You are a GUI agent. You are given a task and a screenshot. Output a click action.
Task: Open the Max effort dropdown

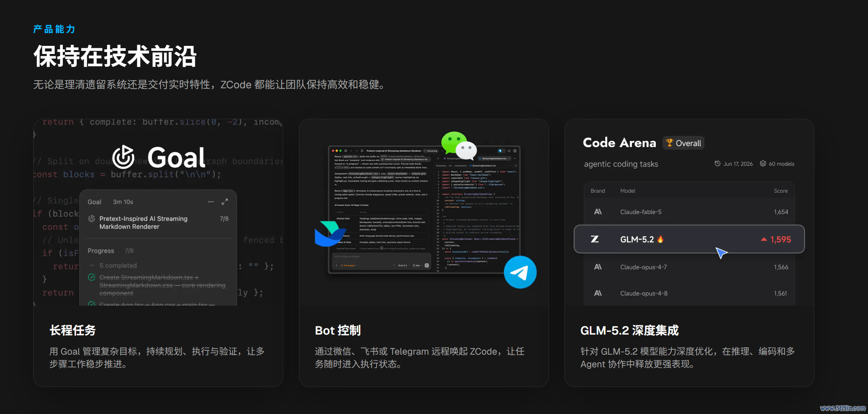(418, 265)
